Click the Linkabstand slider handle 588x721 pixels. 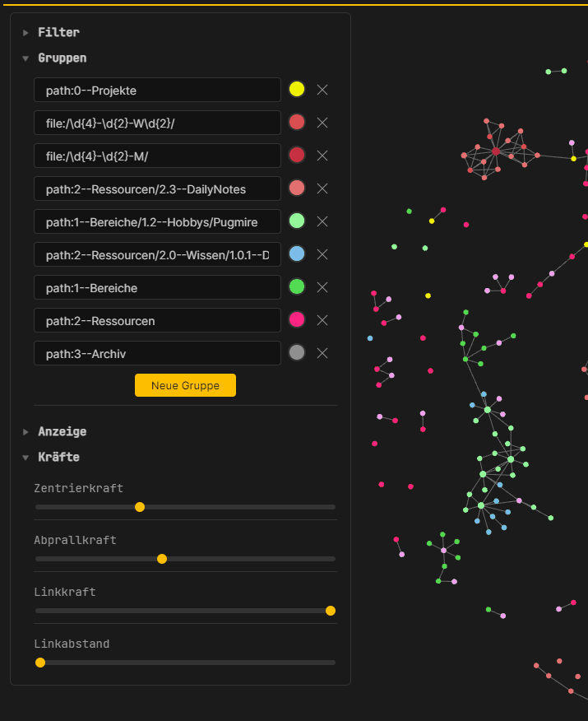point(40,663)
